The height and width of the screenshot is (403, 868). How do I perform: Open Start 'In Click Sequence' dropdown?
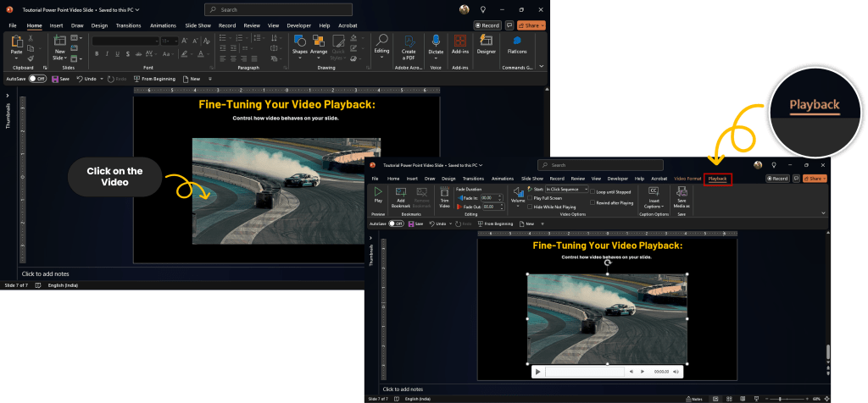[567, 190]
